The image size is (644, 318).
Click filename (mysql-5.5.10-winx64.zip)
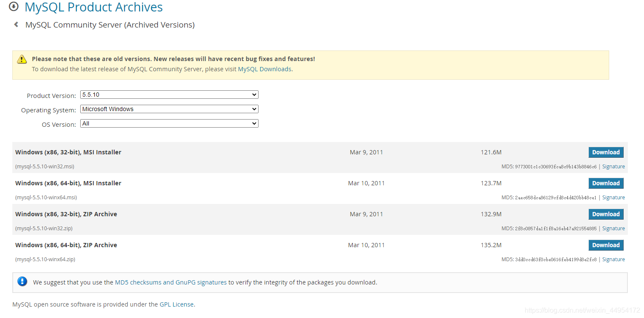(x=45, y=259)
